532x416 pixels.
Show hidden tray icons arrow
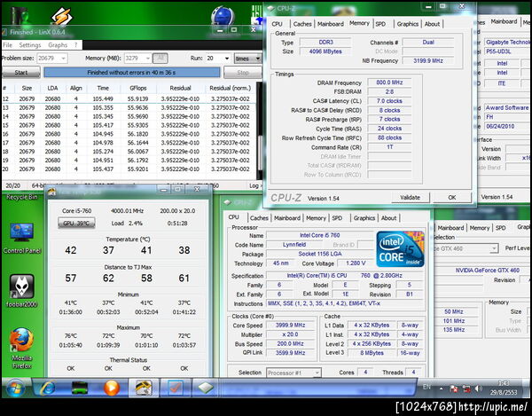442,389
